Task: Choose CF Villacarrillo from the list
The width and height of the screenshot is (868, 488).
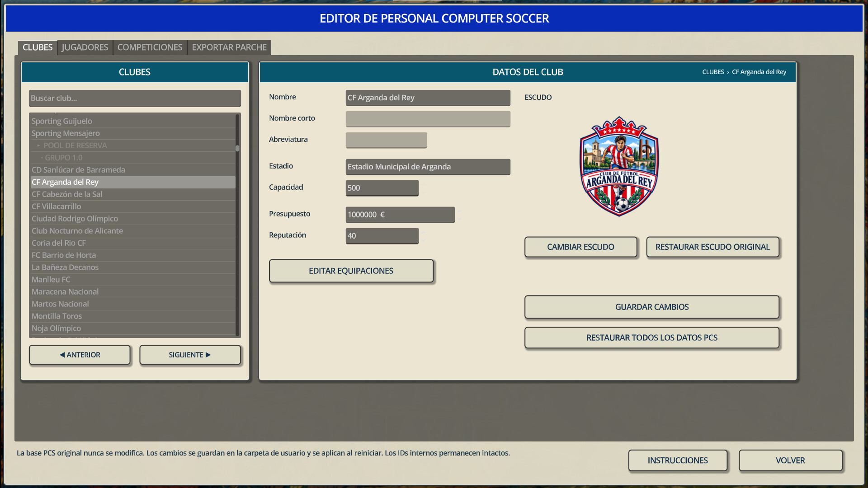Action: pos(133,206)
